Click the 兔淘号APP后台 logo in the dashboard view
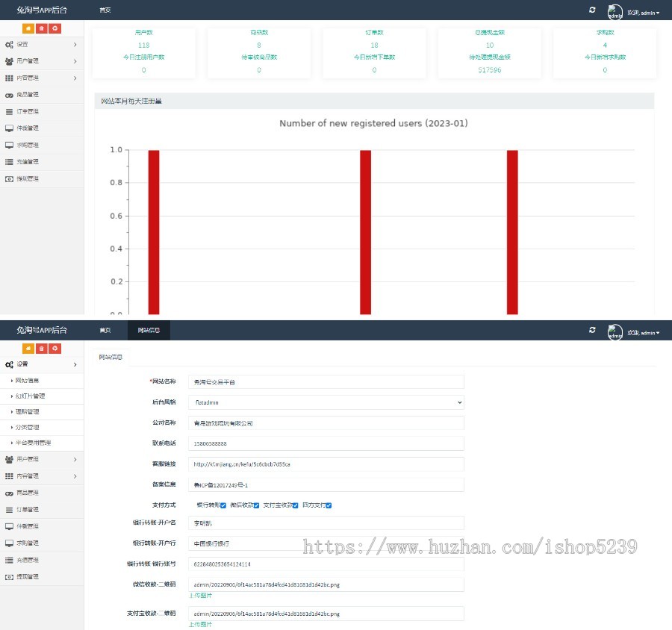 [x=42, y=10]
